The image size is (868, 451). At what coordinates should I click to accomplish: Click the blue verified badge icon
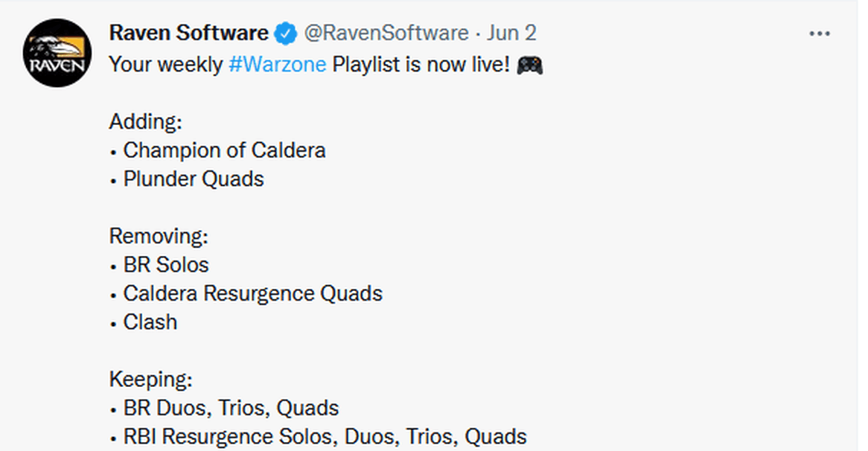286,33
